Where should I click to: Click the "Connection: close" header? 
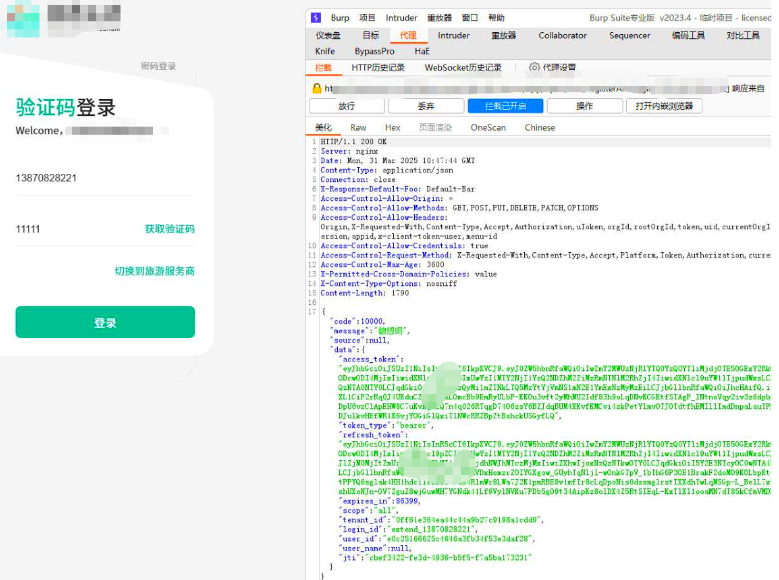click(358, 179)
